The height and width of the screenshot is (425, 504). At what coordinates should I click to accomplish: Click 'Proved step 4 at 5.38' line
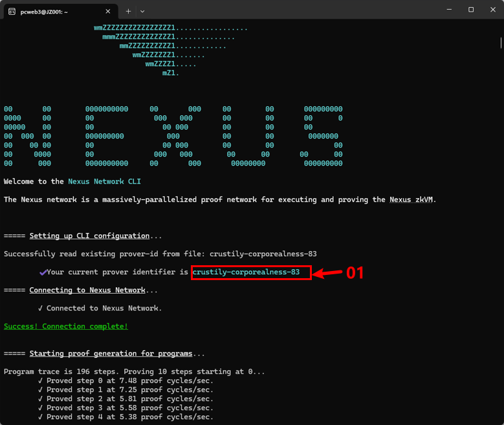[x=126, y=417]
